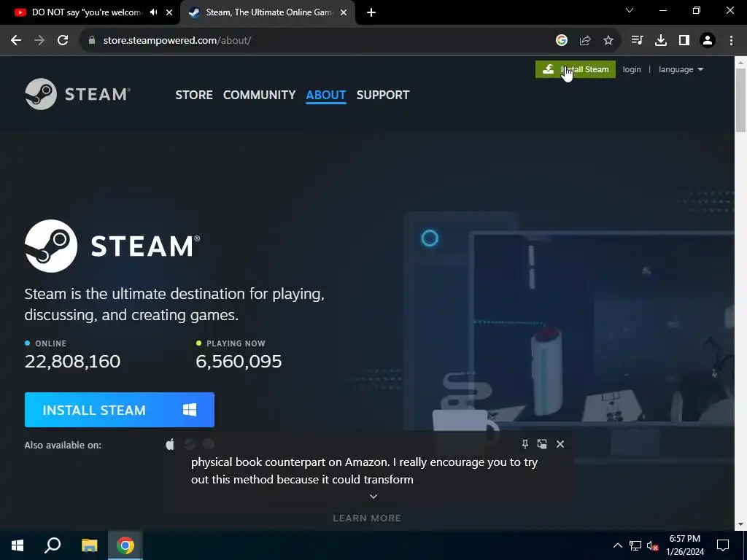Open File Explorer from taskbar
This screenshot has height=560, width=747.
pyautogui.click(x=89, y=545)
